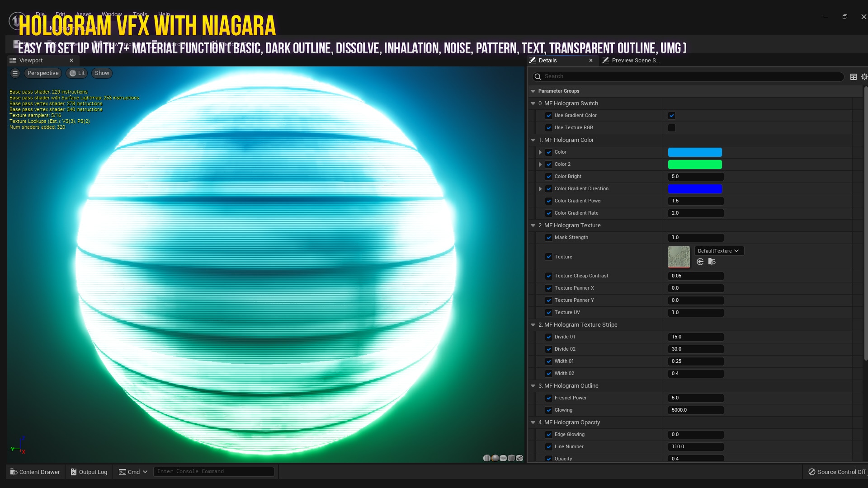Collapse 3. MF Hologram Outline group
Viewport: 868px width, 488px height.
[x=533, y=386]
